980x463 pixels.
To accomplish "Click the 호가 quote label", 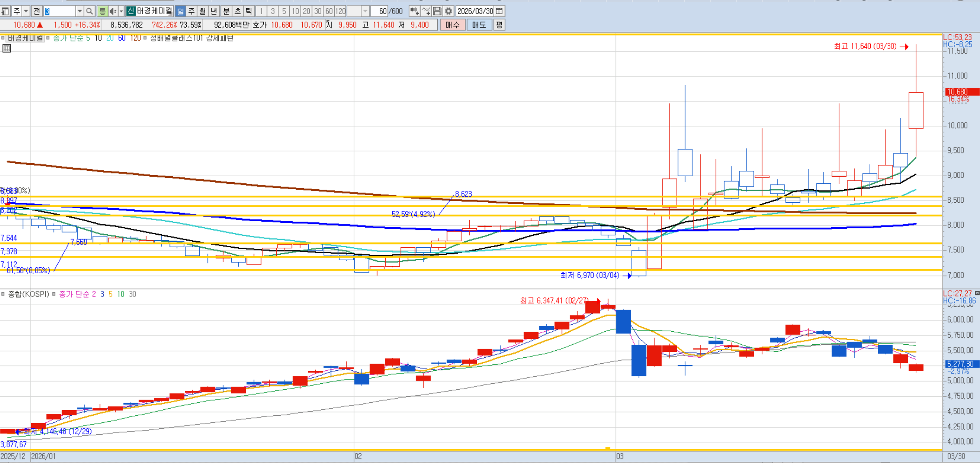I will tap(260, 25).
